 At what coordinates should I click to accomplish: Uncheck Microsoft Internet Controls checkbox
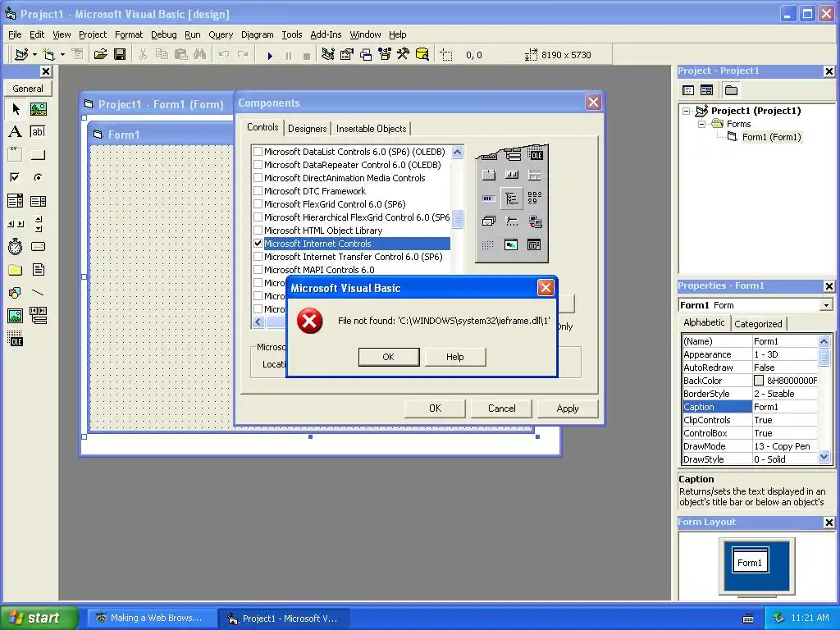(258, 244)
